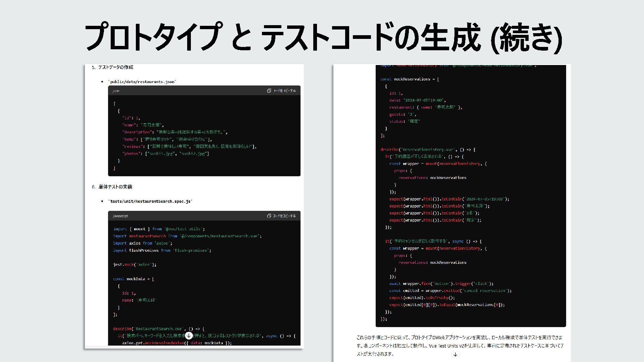The height and width of the screenshot is (362, 644).
Task: Click the "photos" array line in JSON
Action: pyautogui.click(x=165, y=154)
